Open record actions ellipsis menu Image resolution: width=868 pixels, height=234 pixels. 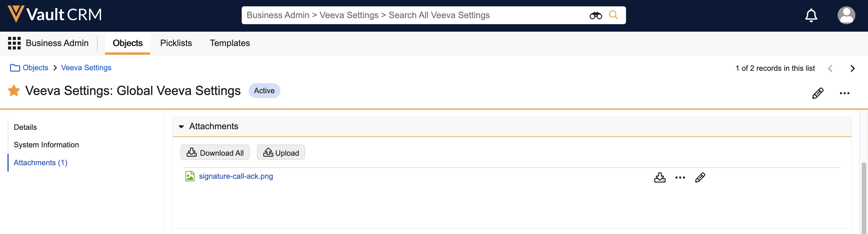click(x=844, y=93)
